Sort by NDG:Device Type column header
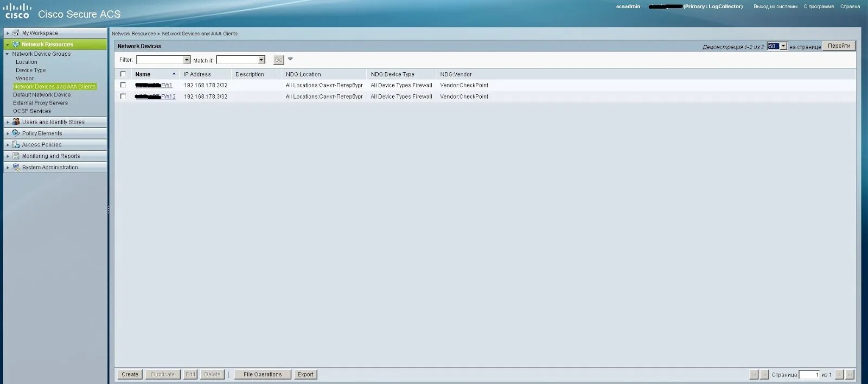This screenshot has width=868, height=384. click(392, 74)
